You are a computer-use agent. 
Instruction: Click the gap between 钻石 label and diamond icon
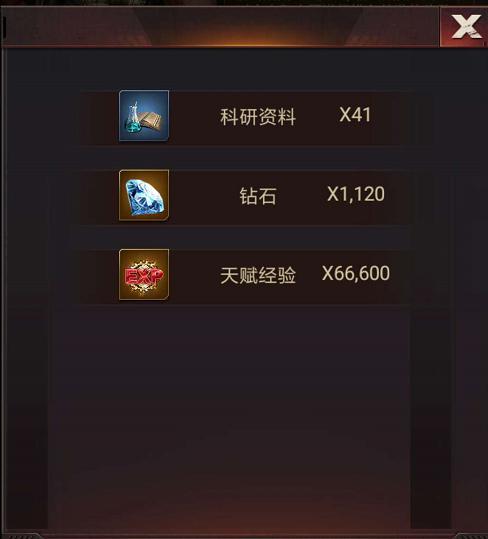[204, 196]
